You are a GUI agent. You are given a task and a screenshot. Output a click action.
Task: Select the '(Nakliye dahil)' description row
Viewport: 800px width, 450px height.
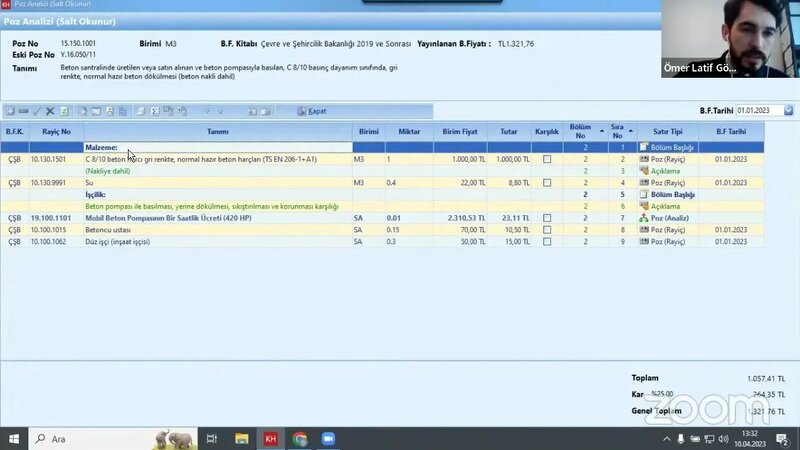click(382, 171)
